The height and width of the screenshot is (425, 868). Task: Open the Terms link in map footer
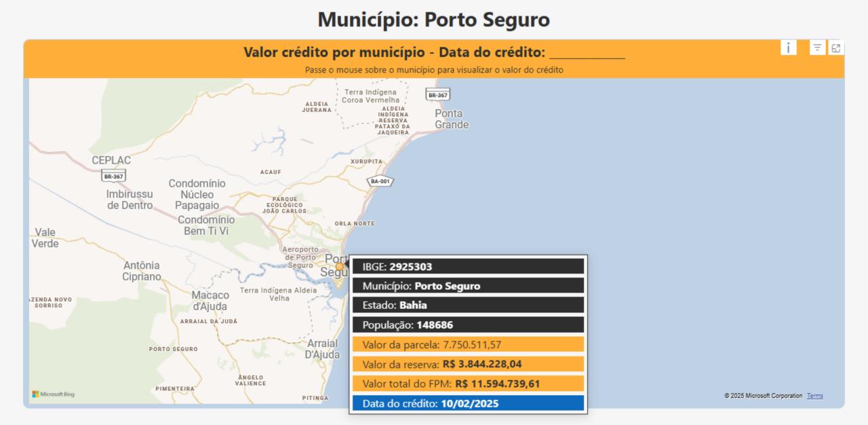tap(815, 396)
